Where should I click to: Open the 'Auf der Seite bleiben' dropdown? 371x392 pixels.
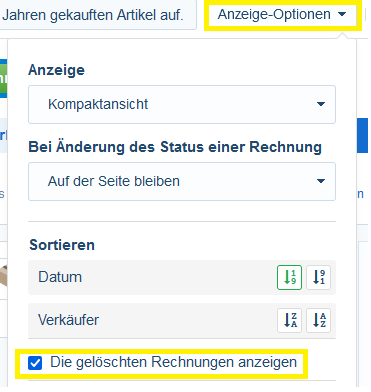click(182, 181)
